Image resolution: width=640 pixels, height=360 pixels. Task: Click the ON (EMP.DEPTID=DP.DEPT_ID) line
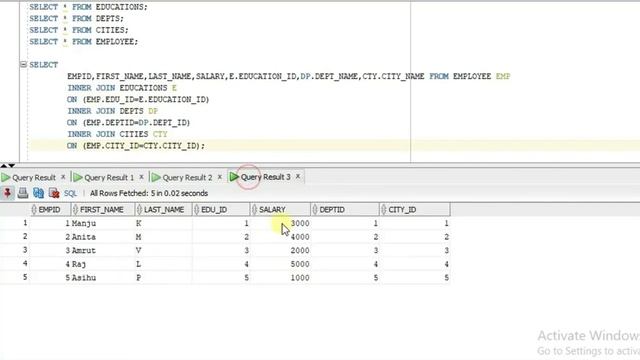[x=129, y=122]
